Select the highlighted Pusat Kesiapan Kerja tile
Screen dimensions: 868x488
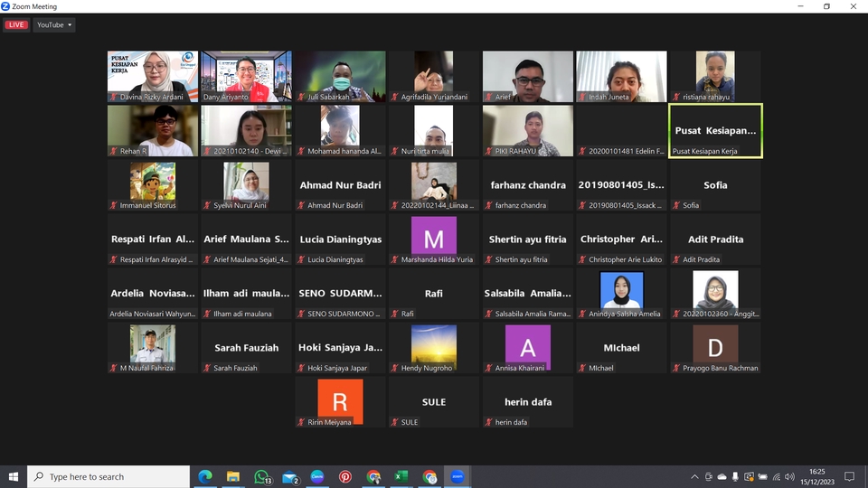(x=715, y=130)
